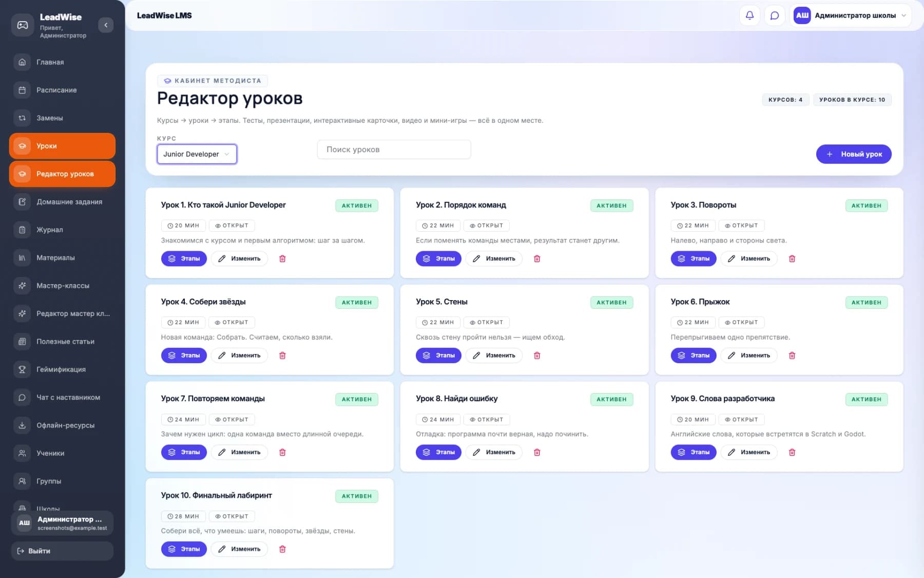The image size is (924, 578).
Task: Delete Урок 10 with trash icon
Action: pyautogui.click(x=282, y=549)
